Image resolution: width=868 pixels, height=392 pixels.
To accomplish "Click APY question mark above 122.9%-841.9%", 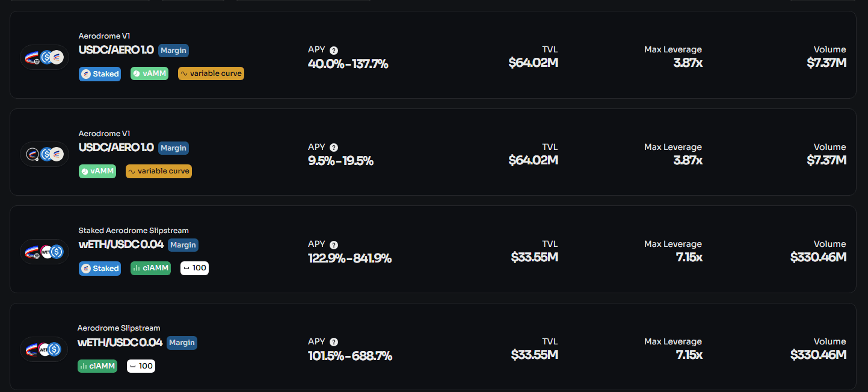I will point(334,245).
